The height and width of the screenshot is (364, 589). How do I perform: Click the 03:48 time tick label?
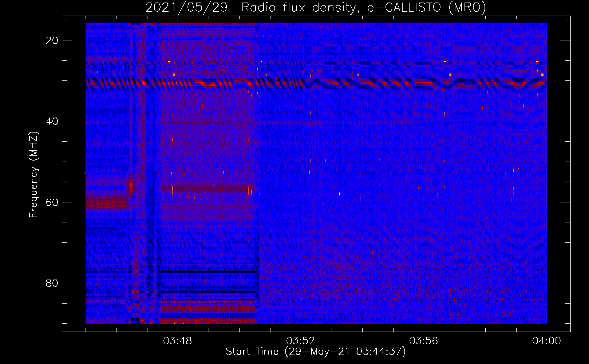click(x=178, y=341)
